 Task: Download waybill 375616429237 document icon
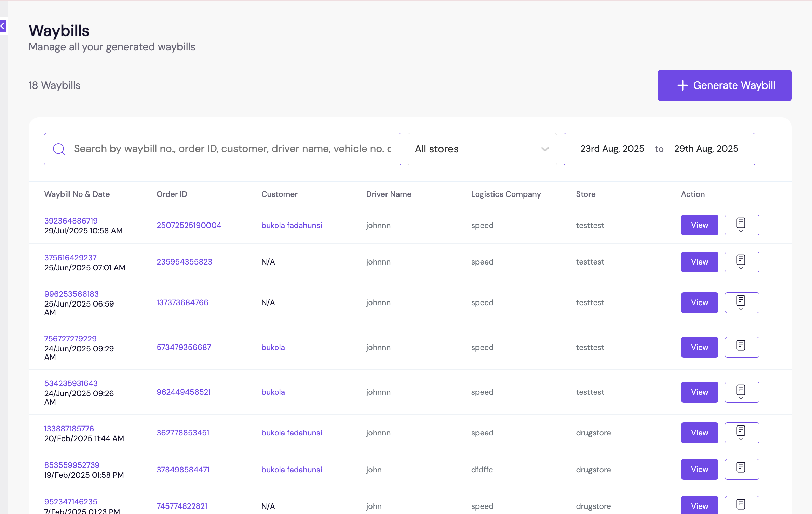pyautogui.click(x=742, y=262)
